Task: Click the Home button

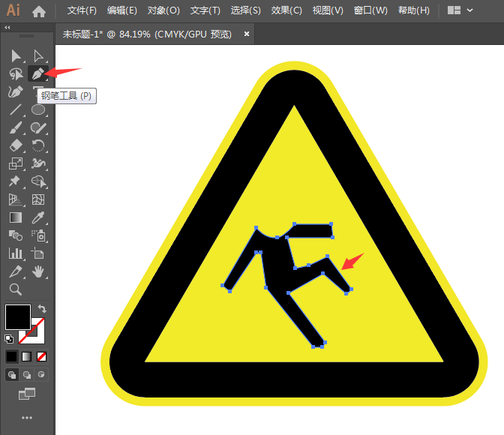Action: pyautogui.click(x=39, y=10)
